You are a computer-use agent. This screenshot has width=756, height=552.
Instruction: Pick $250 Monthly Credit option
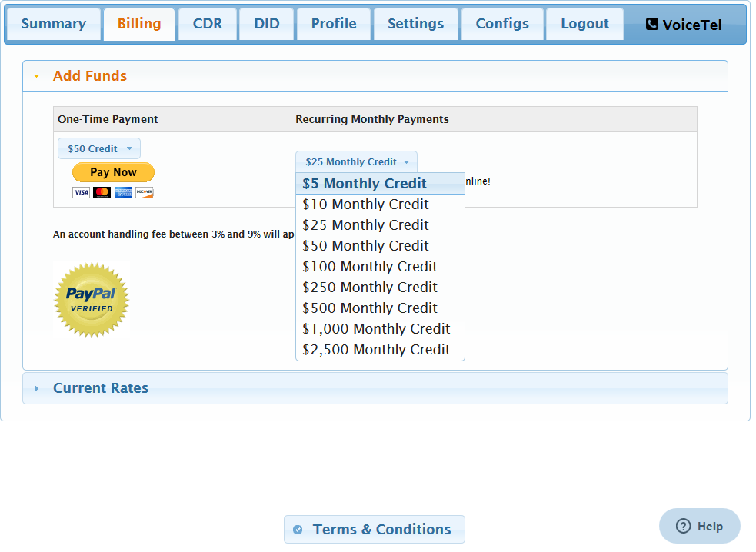(380, 288)
